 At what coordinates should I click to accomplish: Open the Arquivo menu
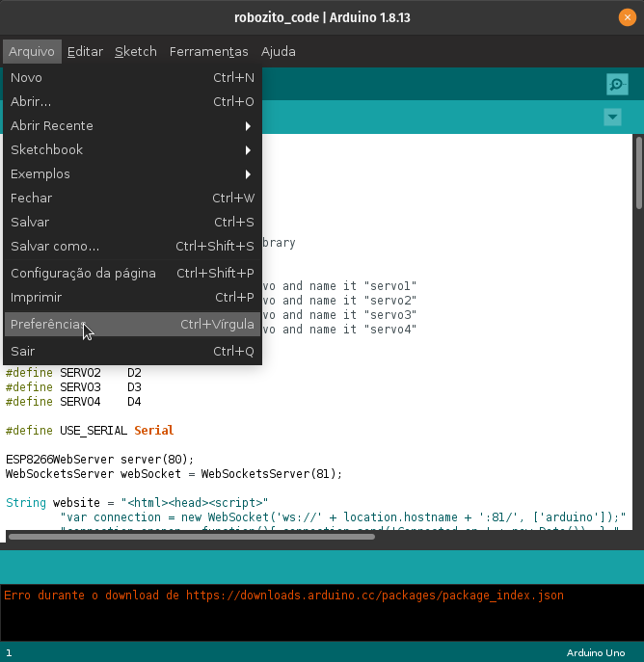coord(32,51)
